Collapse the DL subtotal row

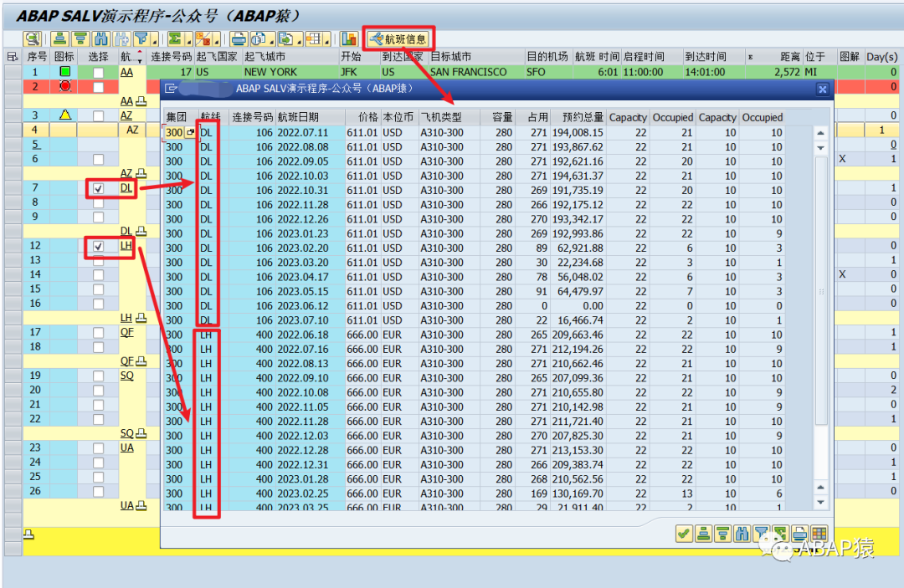click(x=141, y=232)
